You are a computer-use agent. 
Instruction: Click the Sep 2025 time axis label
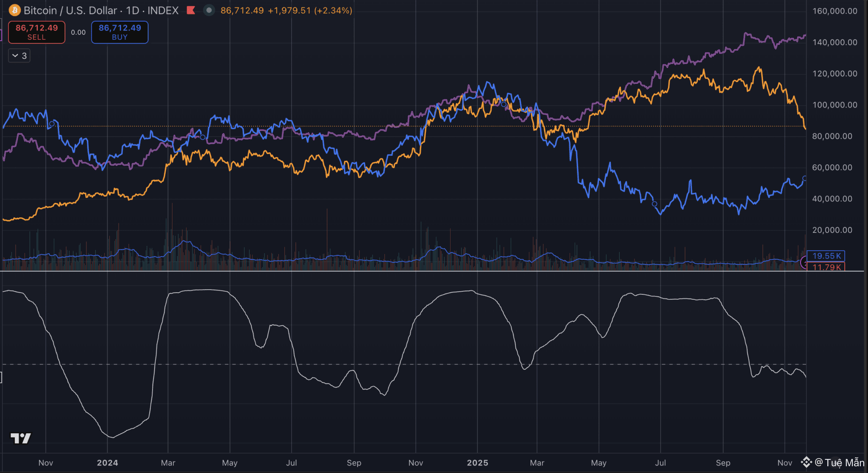(x=723, y=463)
